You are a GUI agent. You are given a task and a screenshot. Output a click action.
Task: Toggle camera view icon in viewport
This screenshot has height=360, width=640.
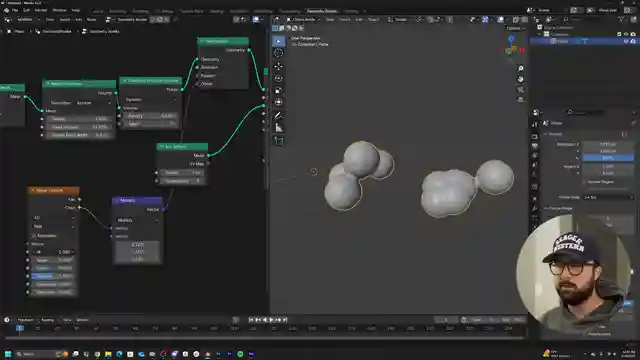click(520, 89)
